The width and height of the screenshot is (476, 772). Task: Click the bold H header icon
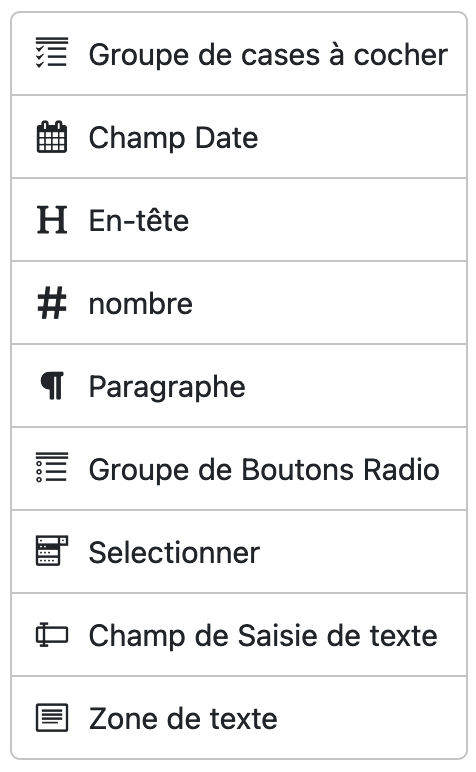tap(52, 220)
